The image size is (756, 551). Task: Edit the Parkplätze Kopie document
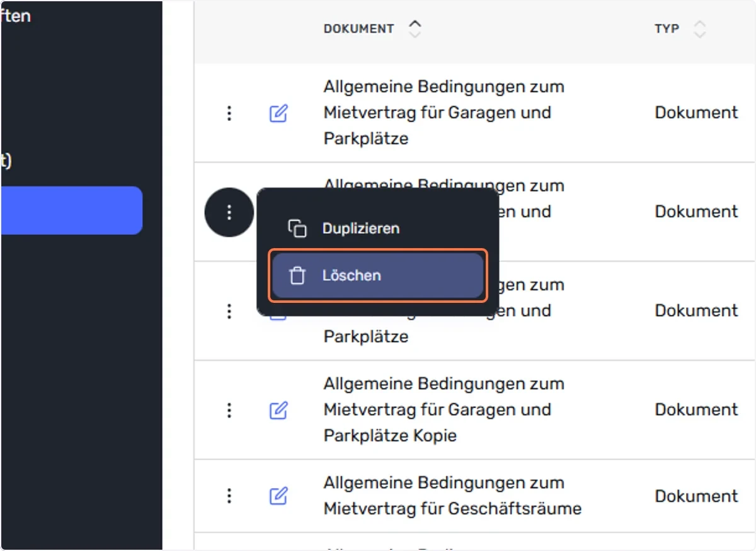click(x=278, y=411)
